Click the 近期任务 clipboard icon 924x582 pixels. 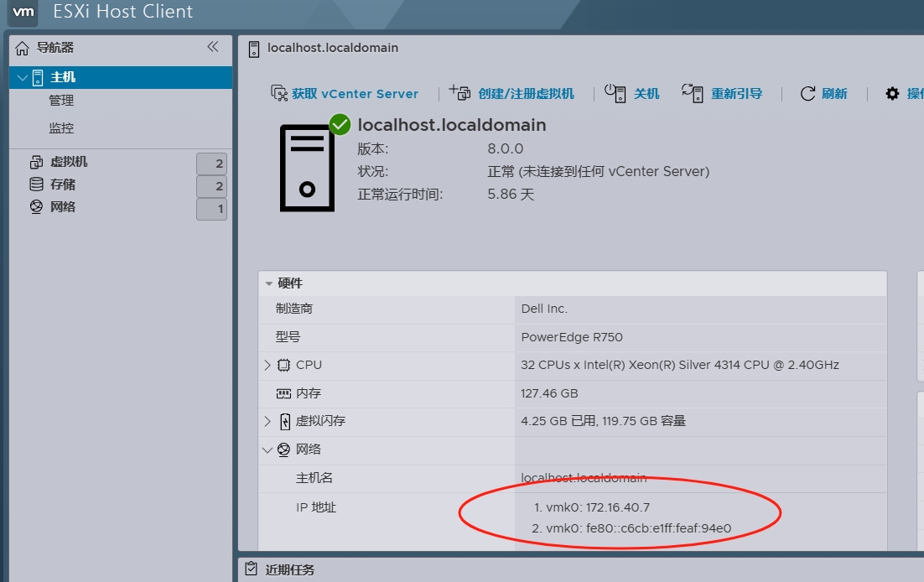(251, 569)
